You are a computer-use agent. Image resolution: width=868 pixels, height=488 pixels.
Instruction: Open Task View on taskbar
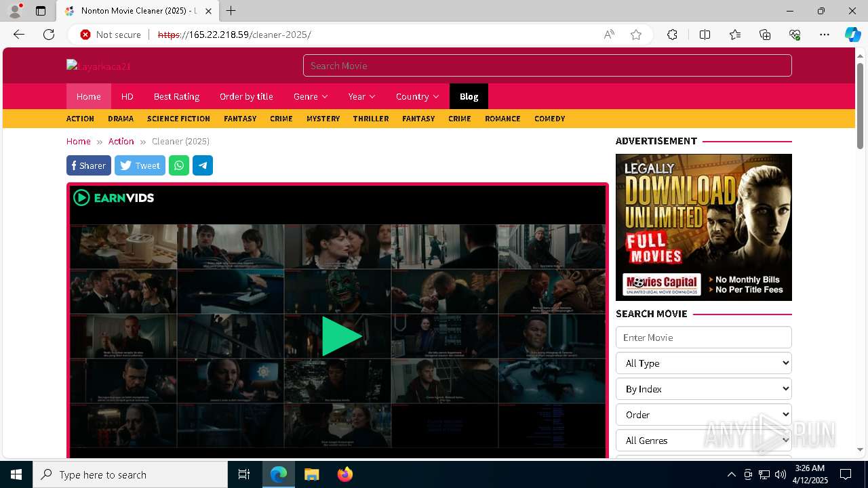244,474
